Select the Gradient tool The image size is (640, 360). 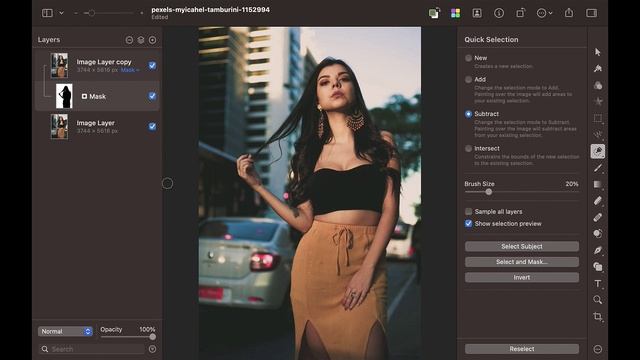[x=598, y=184]
